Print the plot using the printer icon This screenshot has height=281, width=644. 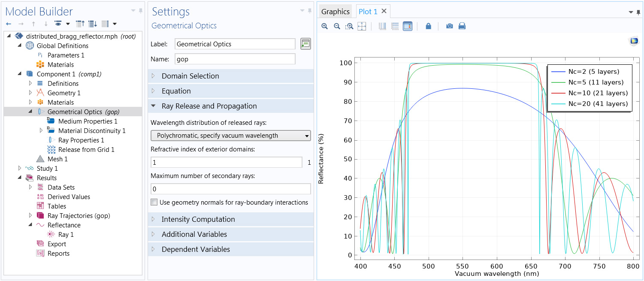[462, 26]
